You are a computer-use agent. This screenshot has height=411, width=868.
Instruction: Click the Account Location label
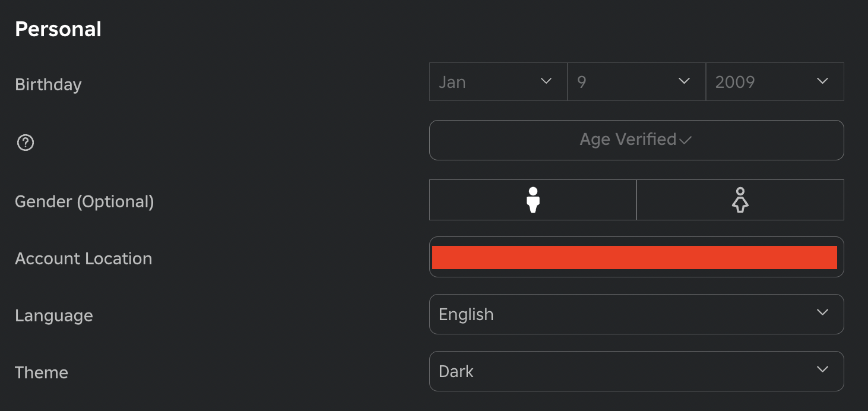pyautogui.click(x=84, y=258)
